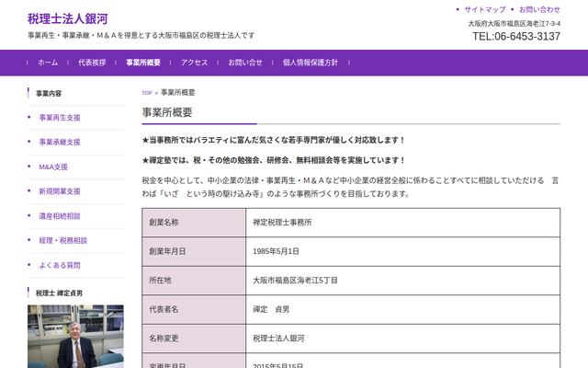This screenshot has width=588, height=368.
Task: Click the tax accountant photo thumbnail
Action: [x=75, y=337]
